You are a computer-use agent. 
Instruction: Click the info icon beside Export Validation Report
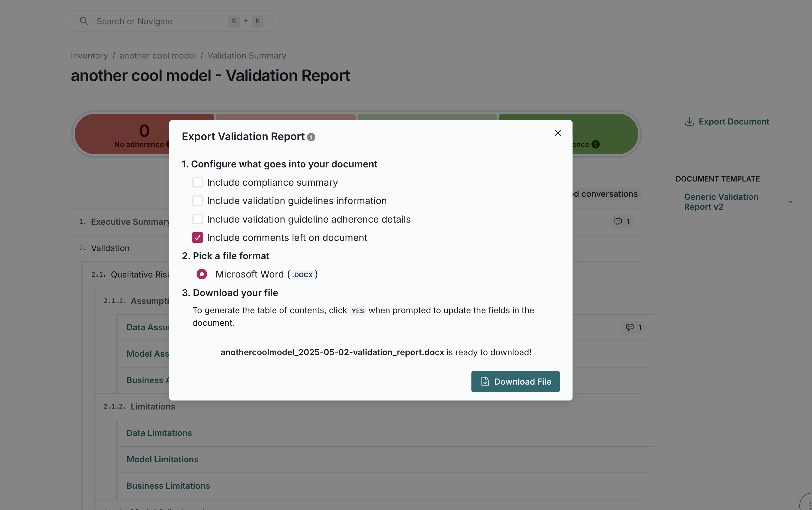pos(311,137)
